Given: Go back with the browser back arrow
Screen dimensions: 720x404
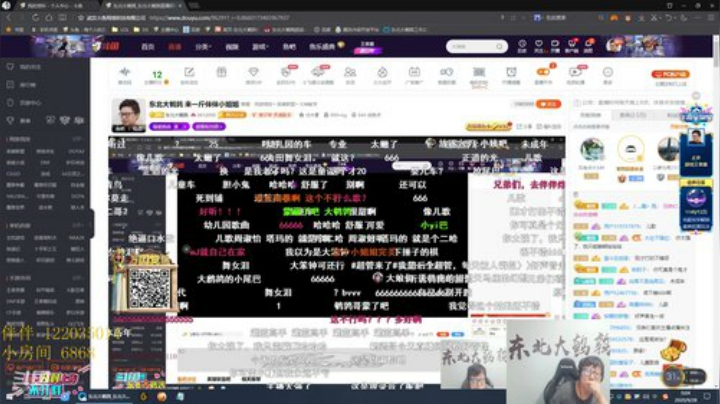Looking at the screenshot, I should click(x=8, y=17).
